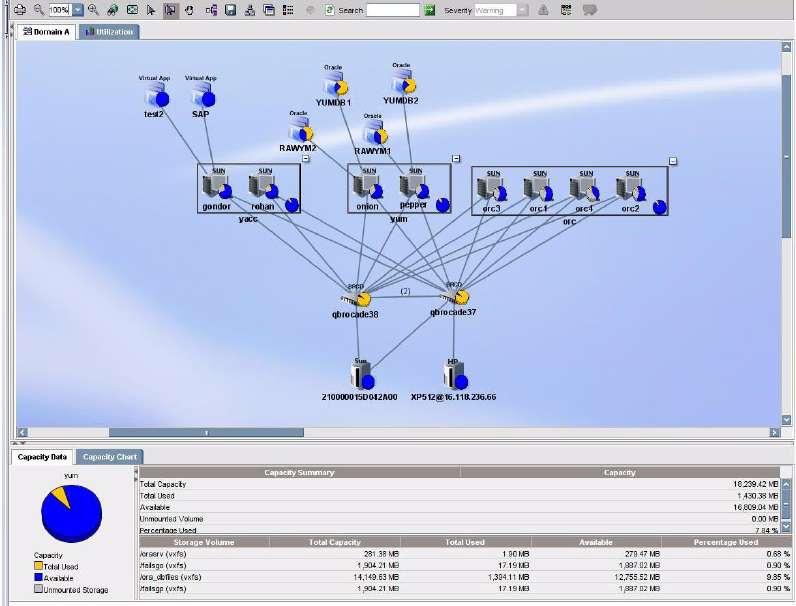This screenshot has width=796, height=606.
Task: Collapse the yacc group box
Action: (306, 159)
